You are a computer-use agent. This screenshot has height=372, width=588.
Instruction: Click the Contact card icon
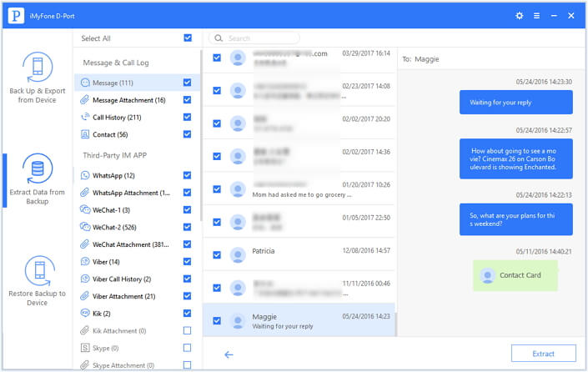click(x=85, y=134)
